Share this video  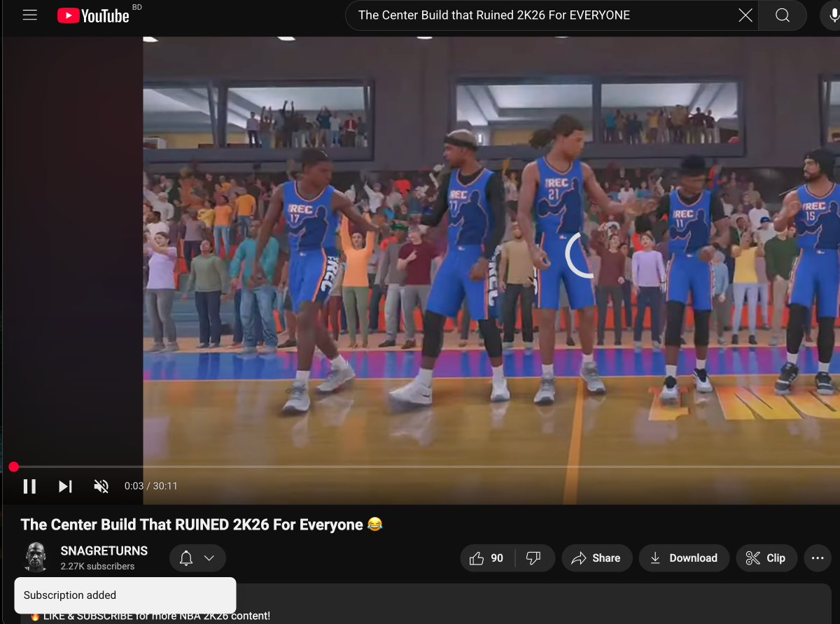coord(596,558)
